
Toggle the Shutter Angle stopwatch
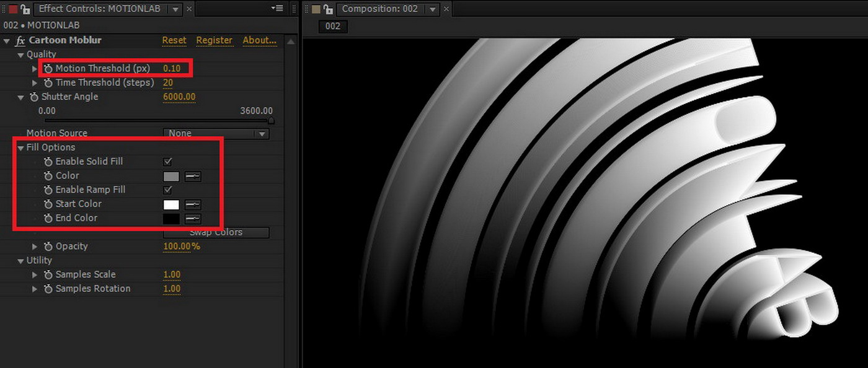(34, 97)
